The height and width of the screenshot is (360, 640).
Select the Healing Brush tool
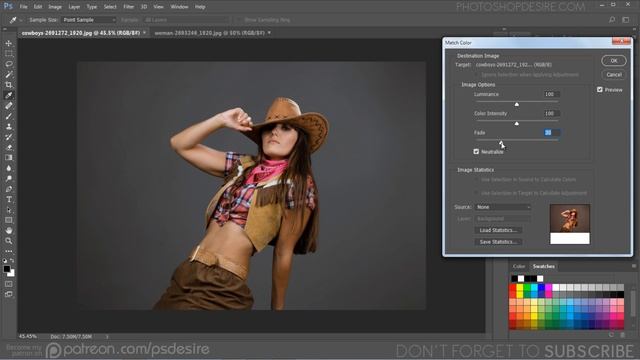pyautogui.click(x=9, y=106)
